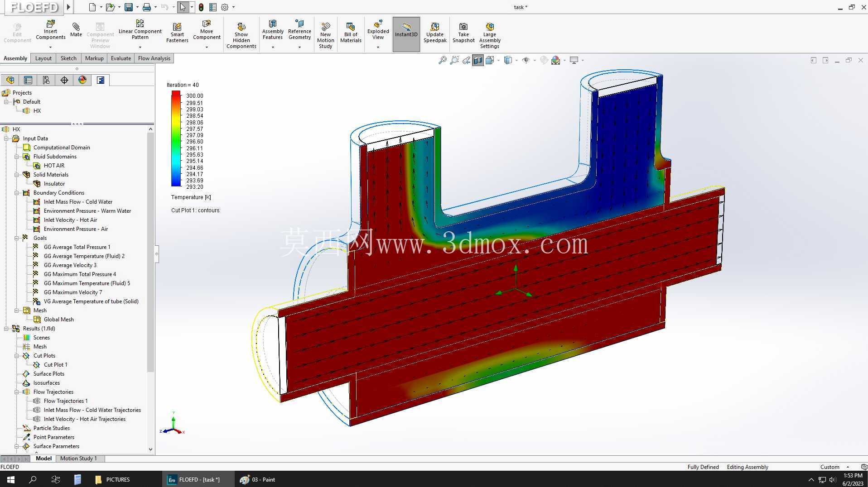
Task: Click the Print icon
Action: click(146, 7)
